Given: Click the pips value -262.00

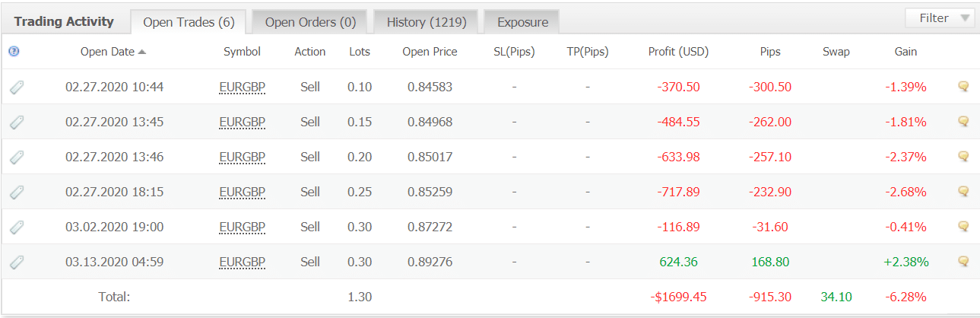Looking at the screenshot, I should coord(770,122).
